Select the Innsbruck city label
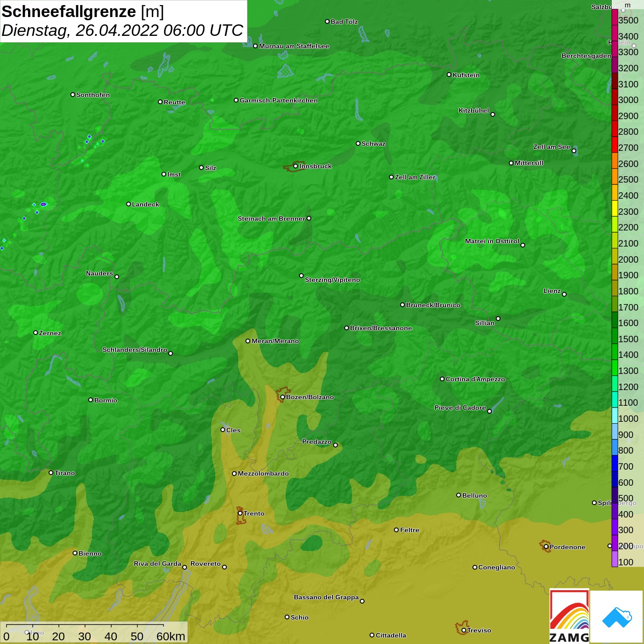Screen dimensions: 644x644 coord(315,166)
